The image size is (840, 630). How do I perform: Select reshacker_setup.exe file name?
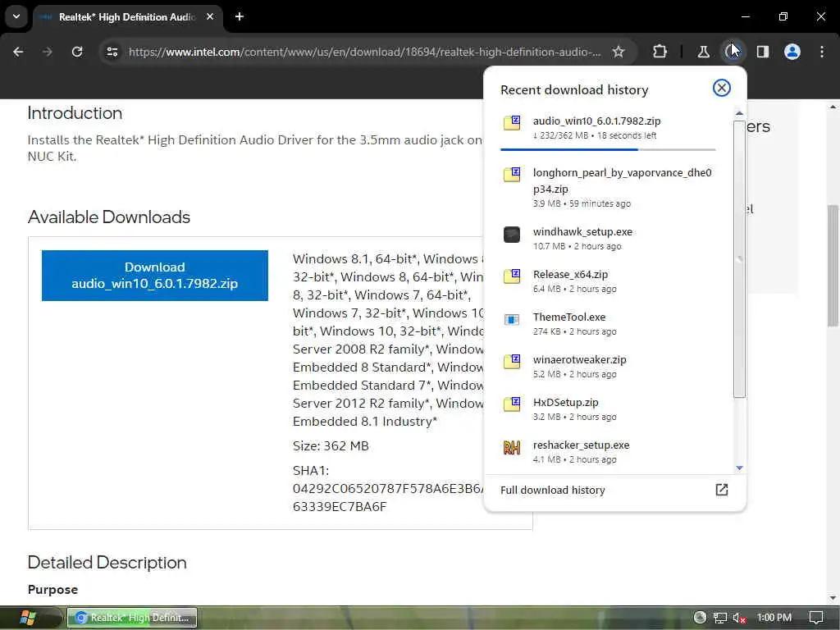click(x=582, y=445)
